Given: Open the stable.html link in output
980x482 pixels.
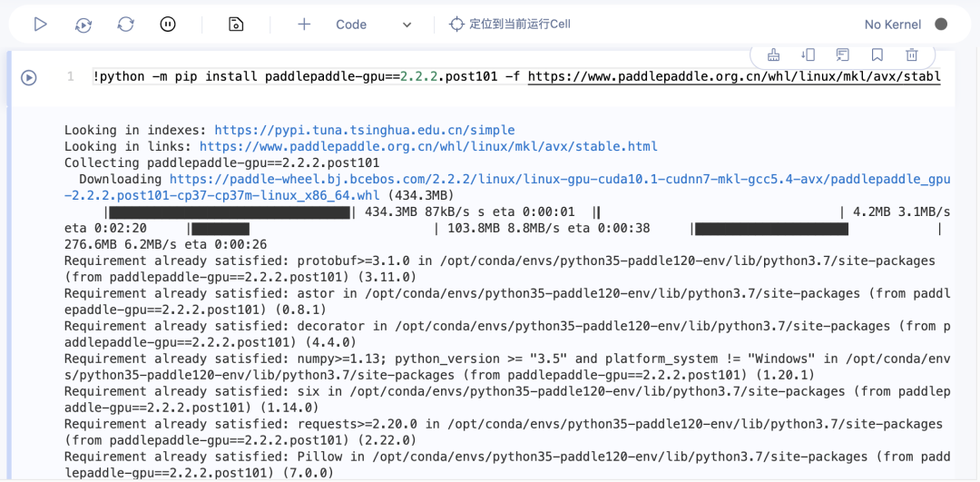Looking at the screenshot, I should 428,147.
